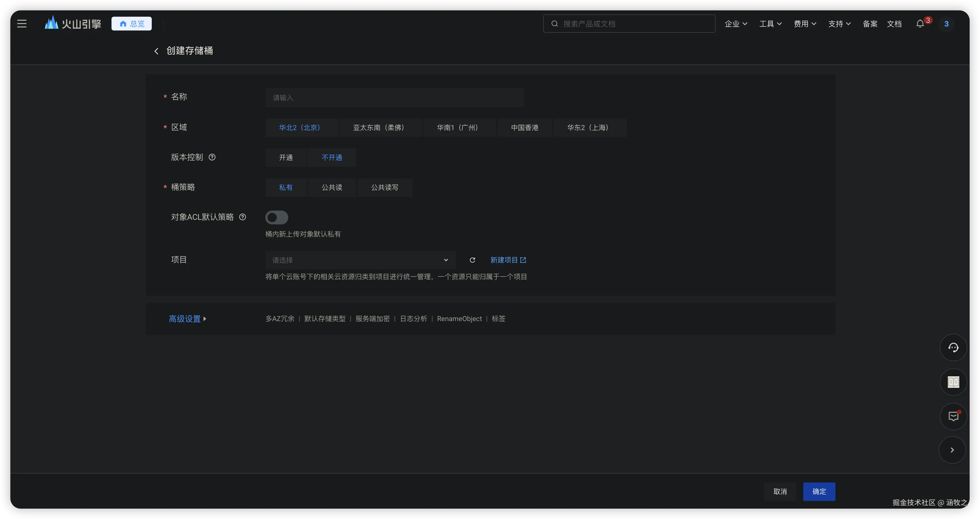
Task: Open the hamburger navigation menu
Action: [22, 24]
